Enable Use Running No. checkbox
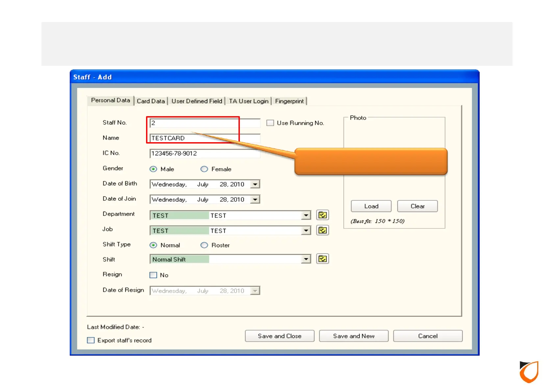 click(x=270, y=123)
